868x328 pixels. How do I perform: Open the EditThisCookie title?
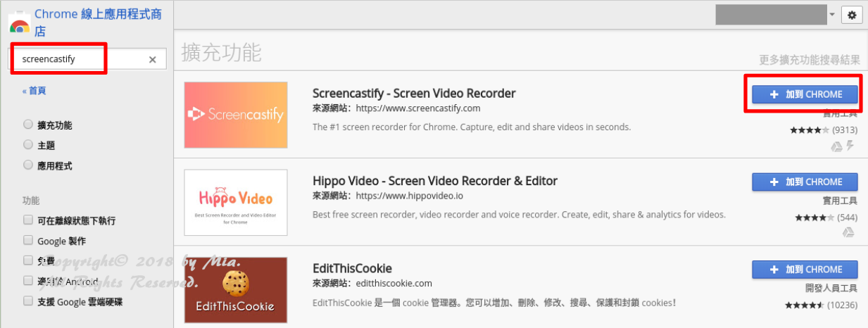tap(352, 268)
